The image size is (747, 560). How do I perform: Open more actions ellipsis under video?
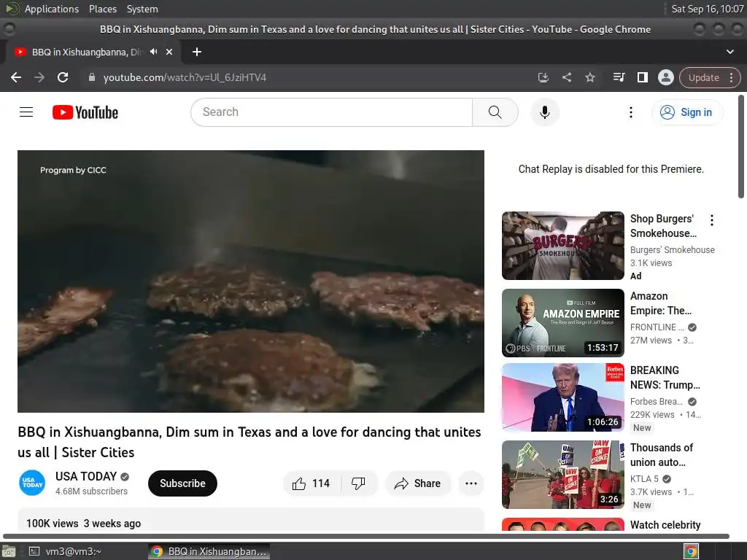(x=471, y=483)
